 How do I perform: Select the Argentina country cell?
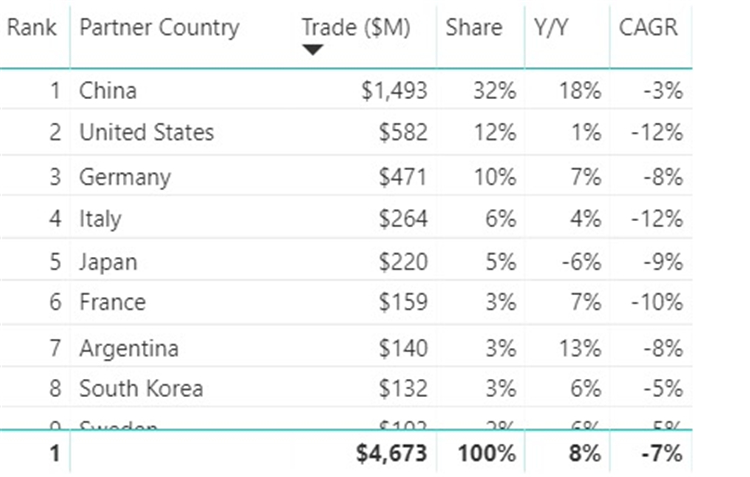click(129, 348)
